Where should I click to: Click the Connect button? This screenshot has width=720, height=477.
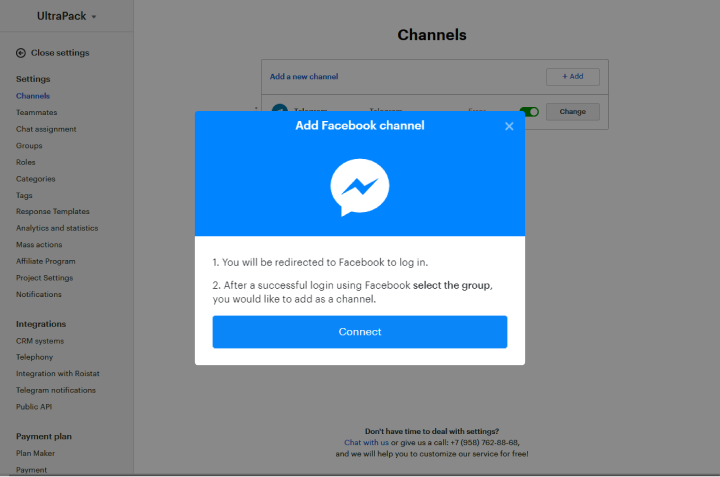coord(360,331)
